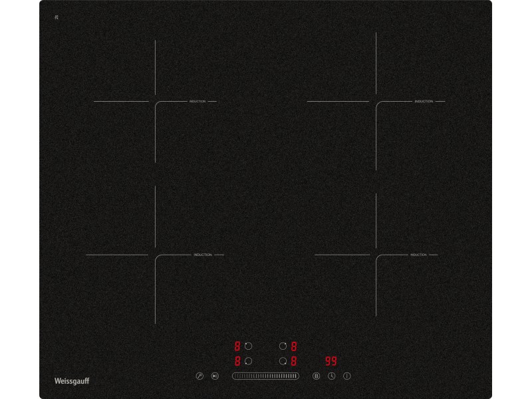Tap the play/pause control button

point(215,376)
